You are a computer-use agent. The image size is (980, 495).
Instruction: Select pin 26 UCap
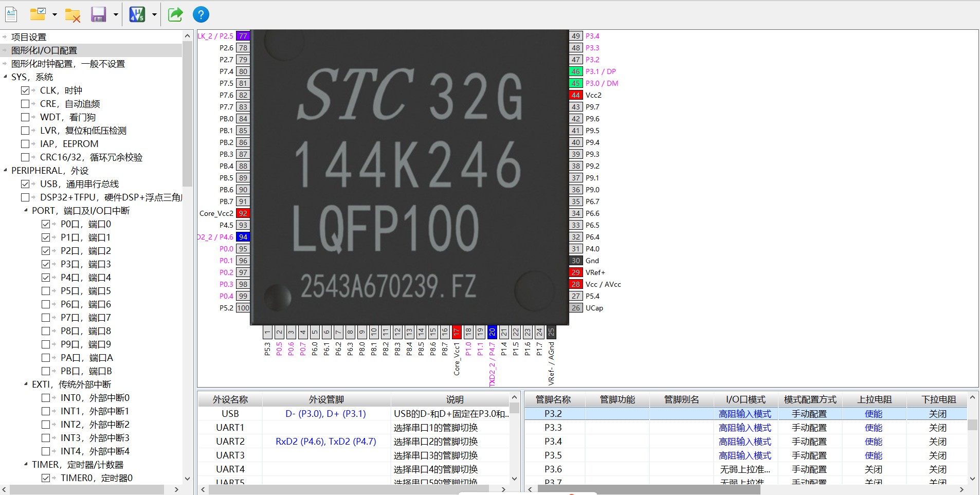(x=576, y=308)
